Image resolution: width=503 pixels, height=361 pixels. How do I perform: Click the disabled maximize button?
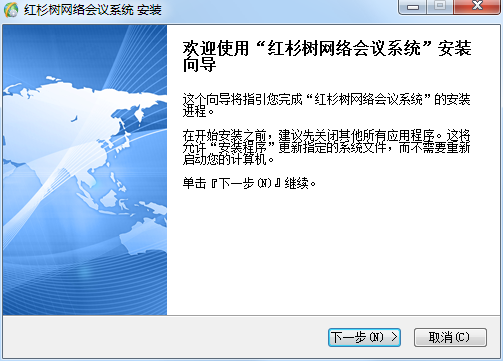click(440, 7)
